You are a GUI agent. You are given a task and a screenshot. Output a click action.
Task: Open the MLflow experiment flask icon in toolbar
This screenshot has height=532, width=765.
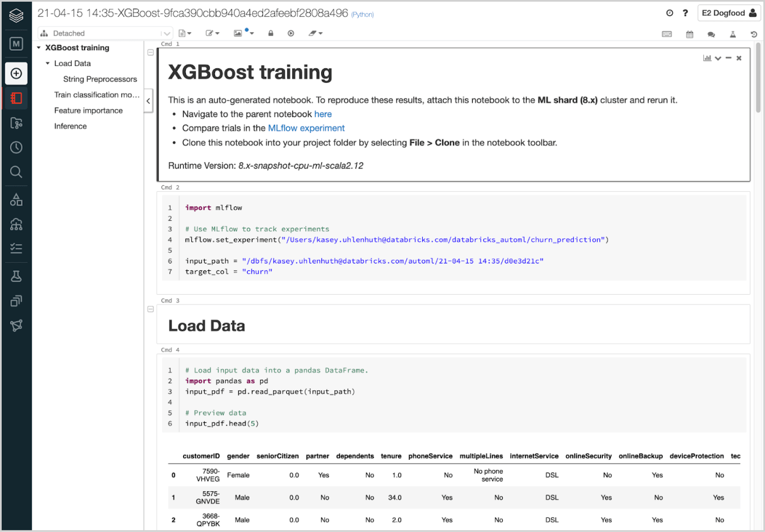tap(733, 34)
